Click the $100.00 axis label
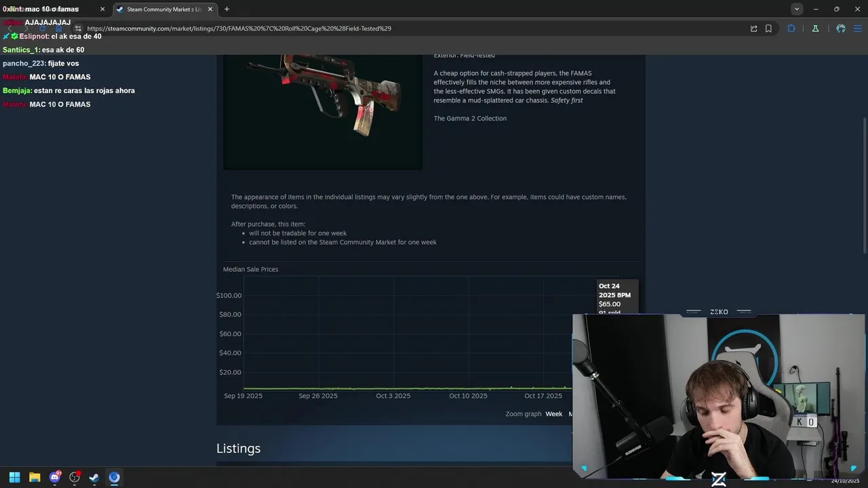 tap(229, 296)
